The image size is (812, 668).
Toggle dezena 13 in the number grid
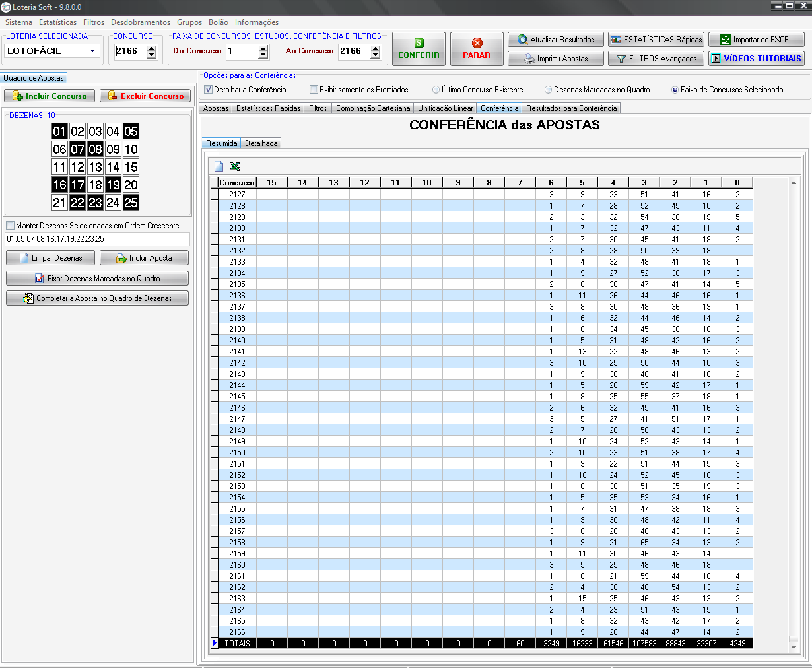pyautogui.click(x=96, y=167)
